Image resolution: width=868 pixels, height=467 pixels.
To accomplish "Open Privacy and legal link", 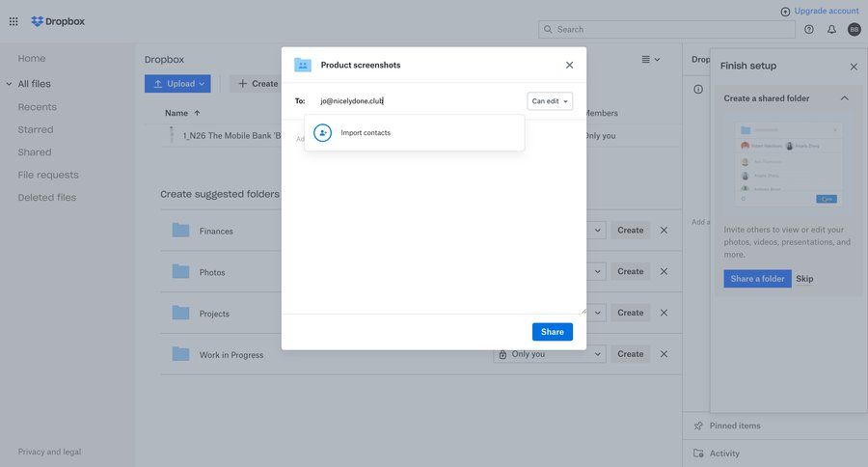I will [x=49, y=452].
